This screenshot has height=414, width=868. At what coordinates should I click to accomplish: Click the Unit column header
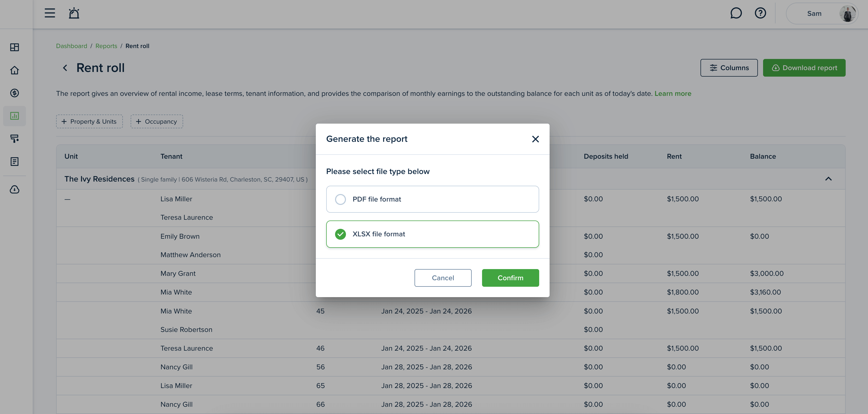tap(71, 156)
